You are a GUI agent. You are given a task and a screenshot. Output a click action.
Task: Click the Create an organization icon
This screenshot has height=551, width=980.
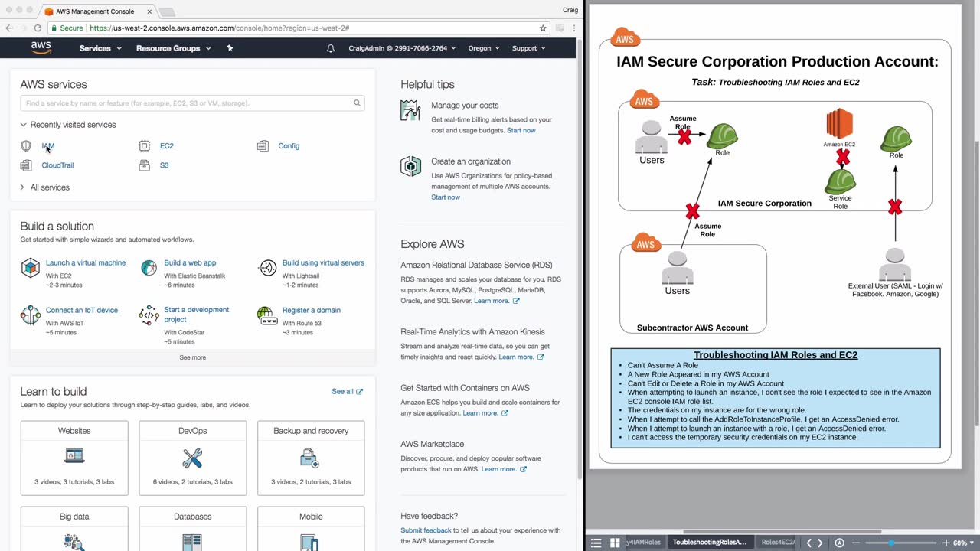click(410, 166)
